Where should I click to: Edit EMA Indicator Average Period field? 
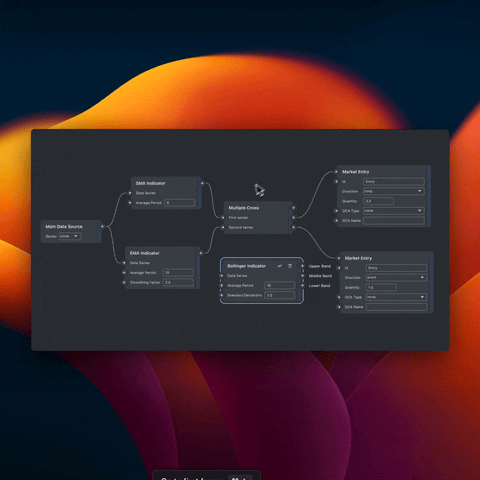coord(178,273)
